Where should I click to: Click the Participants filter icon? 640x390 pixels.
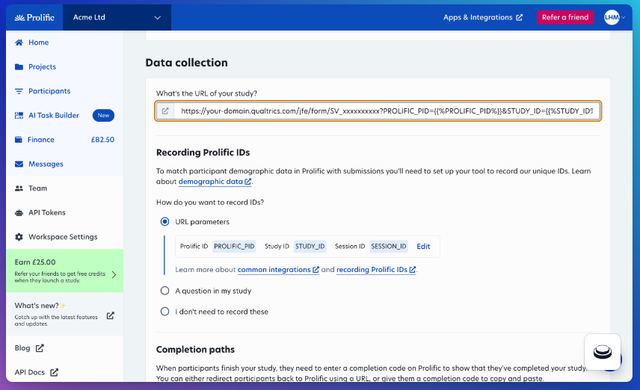19,91
